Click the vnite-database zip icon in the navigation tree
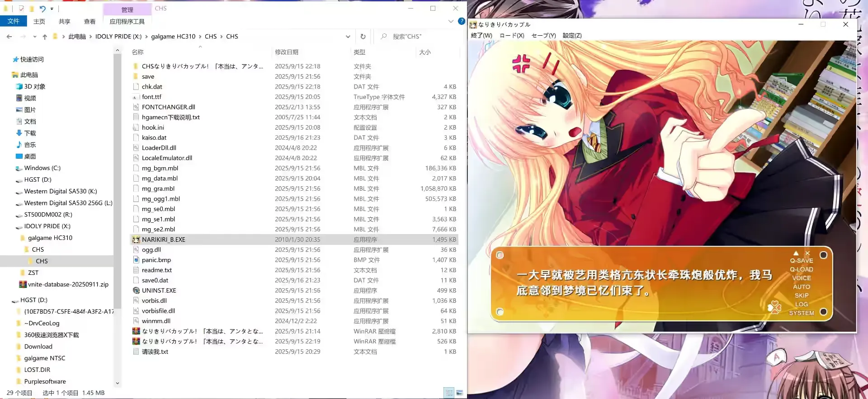This screenshot has width=868, height=399. point(23,285)
